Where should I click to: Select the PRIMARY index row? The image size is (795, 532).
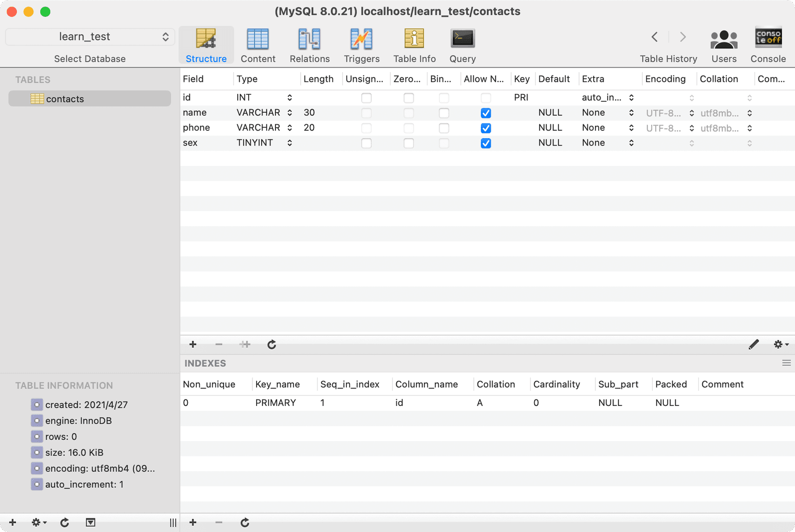coord(275,403)
